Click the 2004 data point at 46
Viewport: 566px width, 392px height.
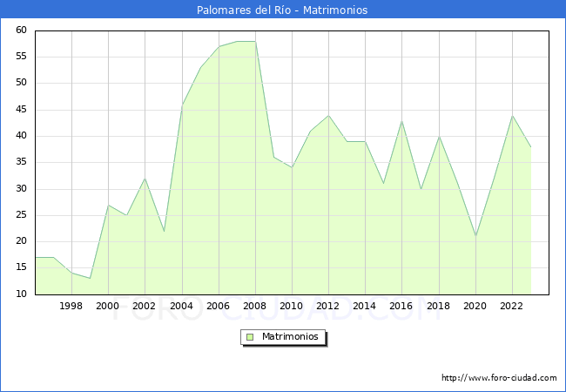click(x=182, y=105)
